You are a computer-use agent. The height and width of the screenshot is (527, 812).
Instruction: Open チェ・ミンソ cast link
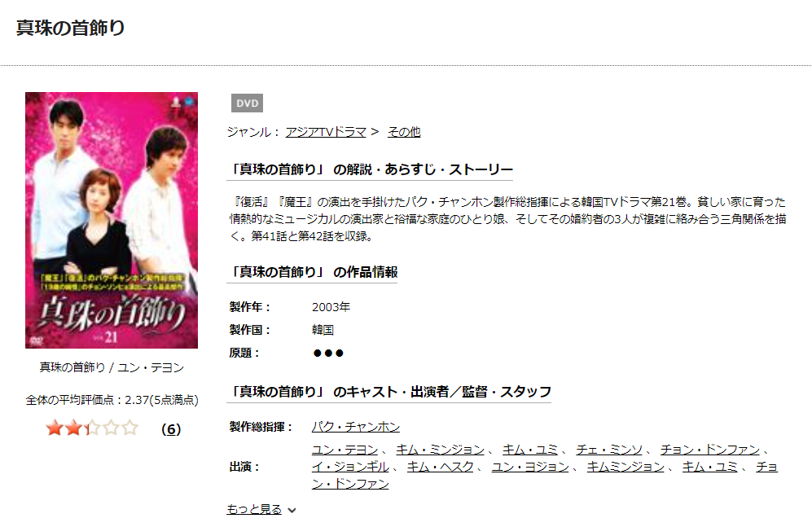coord(609,450)
